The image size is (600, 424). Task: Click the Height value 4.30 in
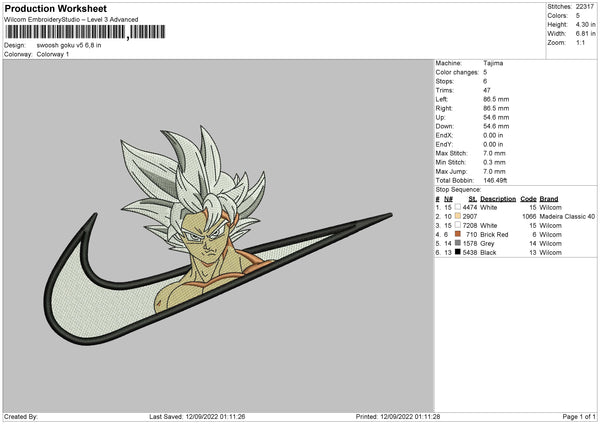[585, 24]
